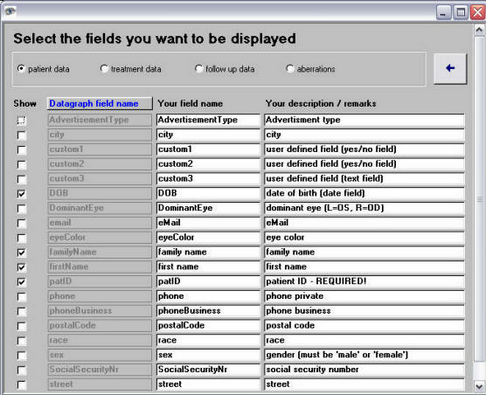Enable the race show checkbox

point(21,340)
